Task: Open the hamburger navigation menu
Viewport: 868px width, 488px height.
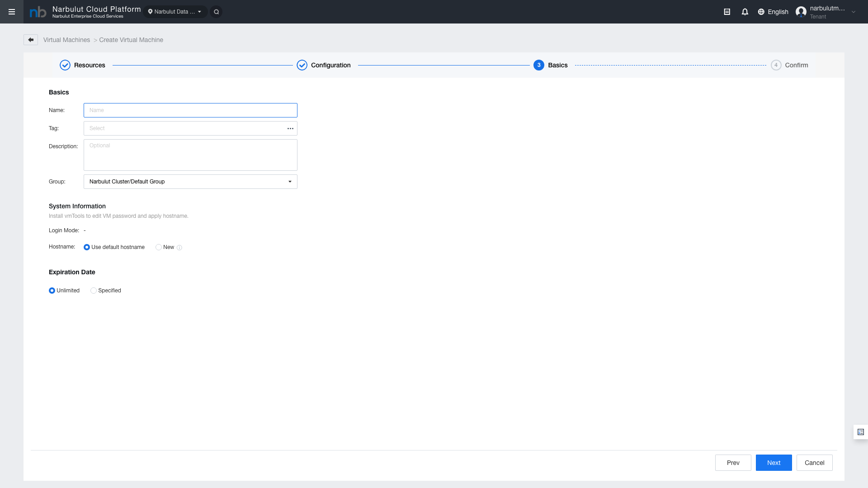Action: [12, 12]
